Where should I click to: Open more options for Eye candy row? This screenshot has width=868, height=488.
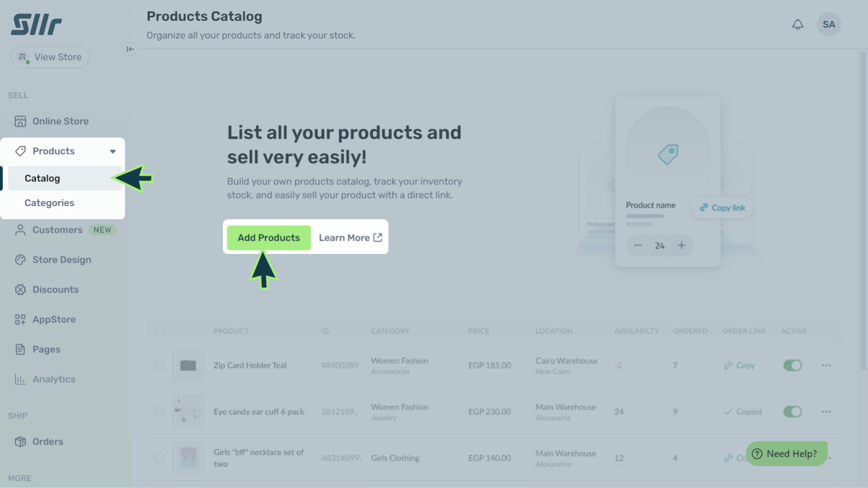click(x=826, y=412)
